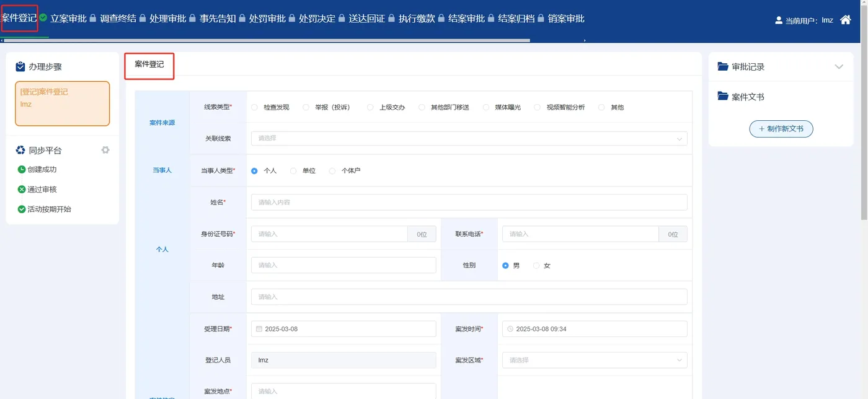Screen dimensions: 868x399
Task: Click the clock icon in 案发时间 field
Action: (510, 328)
